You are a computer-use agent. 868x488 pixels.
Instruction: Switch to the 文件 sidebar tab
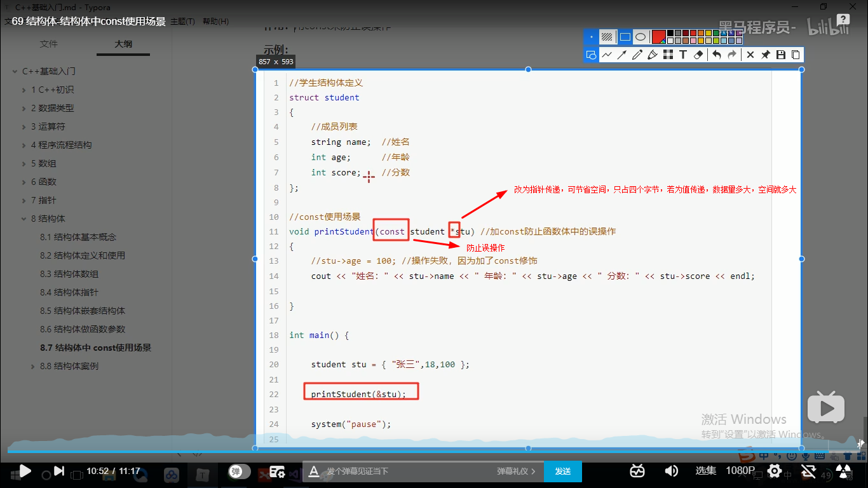pyautogui.click(x=49, y=44)
